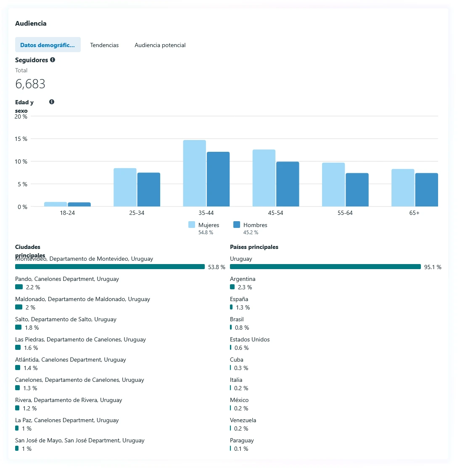Select the Mujeres bar for ages 55-64
The height and width of the screenshot is (476, 465).
(333, 185)
